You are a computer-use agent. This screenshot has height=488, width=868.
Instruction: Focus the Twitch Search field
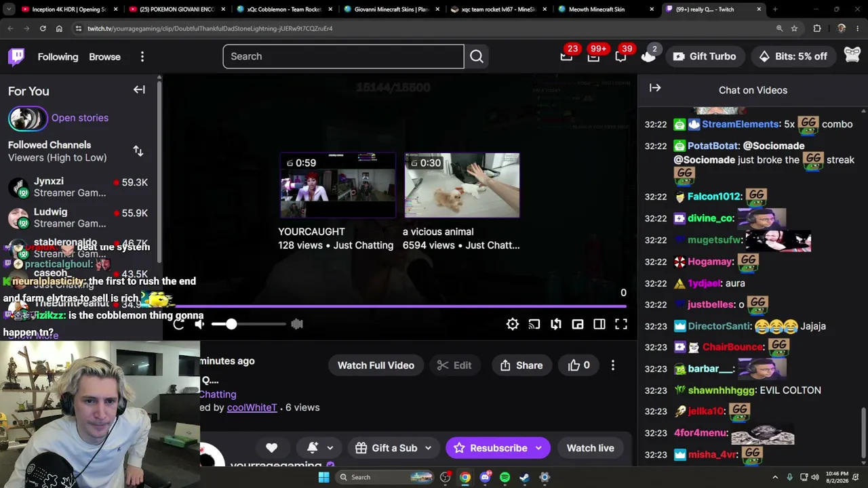[343, 56]
